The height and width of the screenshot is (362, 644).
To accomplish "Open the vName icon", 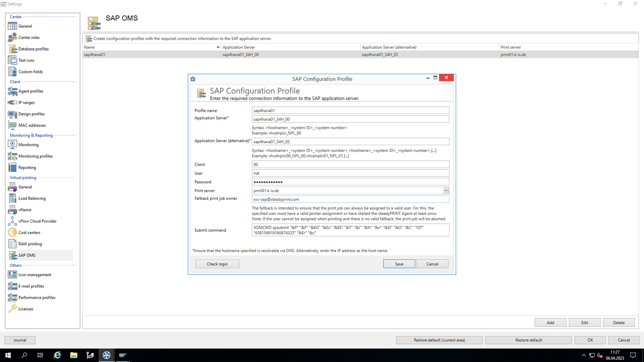I will coord(13,210).
